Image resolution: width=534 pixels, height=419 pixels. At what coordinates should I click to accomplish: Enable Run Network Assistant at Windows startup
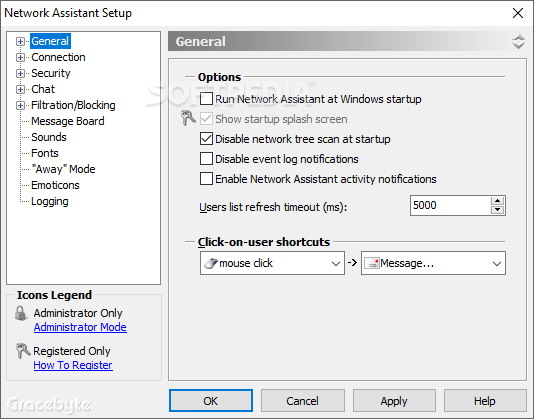pos(206,99)
